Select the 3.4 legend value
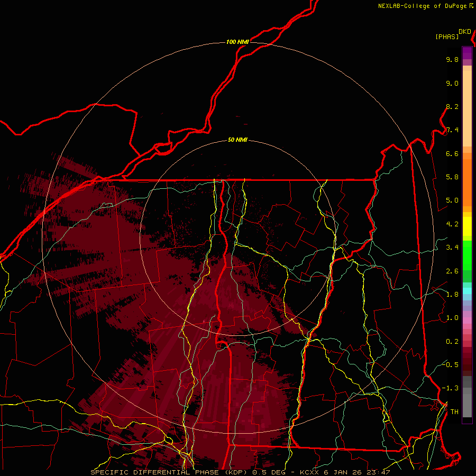 [x=452, y=248]
